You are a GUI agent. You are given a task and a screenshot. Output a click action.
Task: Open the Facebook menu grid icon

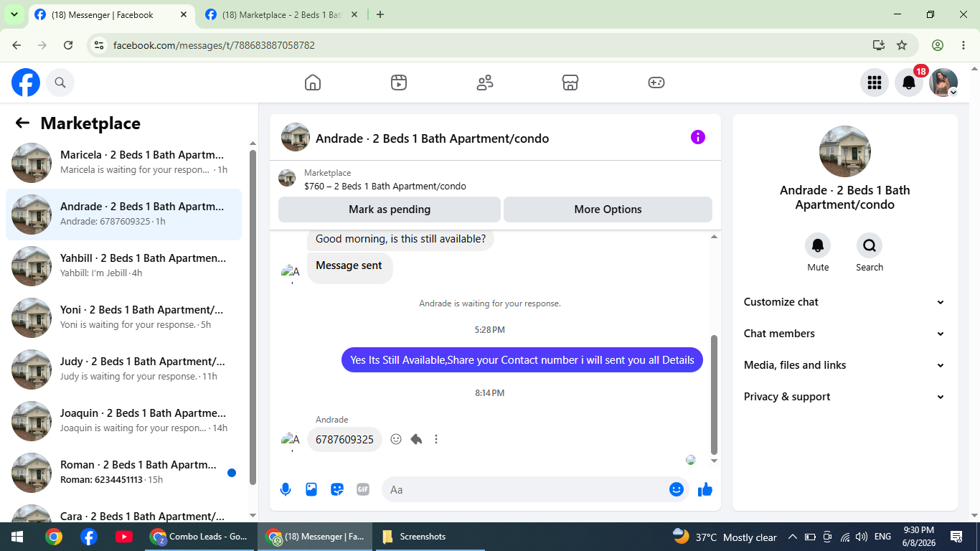[x=875, y=83]
